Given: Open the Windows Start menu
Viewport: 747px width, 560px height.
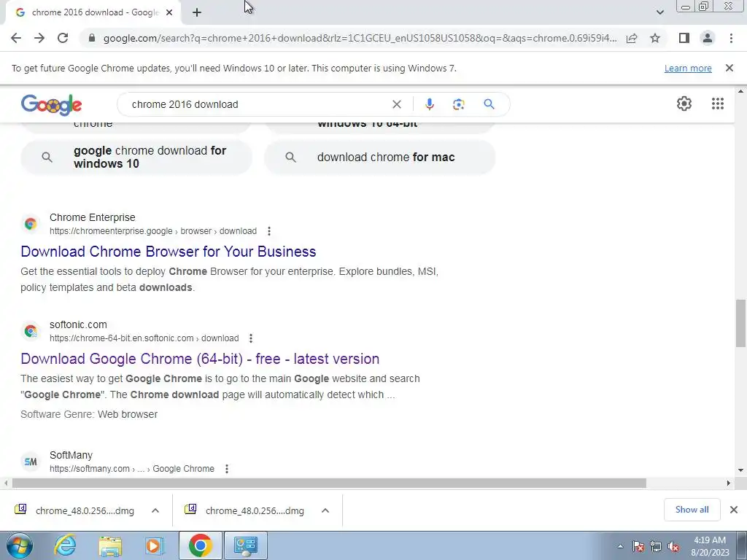Looking at the screenshot, I should pyautogui.click(x=20, y=545).
